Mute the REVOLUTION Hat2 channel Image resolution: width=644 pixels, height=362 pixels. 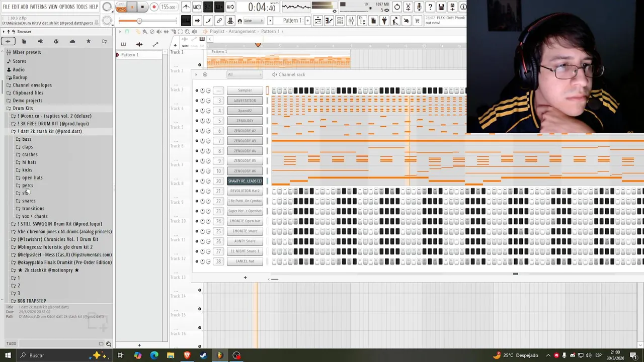[197, 191]
